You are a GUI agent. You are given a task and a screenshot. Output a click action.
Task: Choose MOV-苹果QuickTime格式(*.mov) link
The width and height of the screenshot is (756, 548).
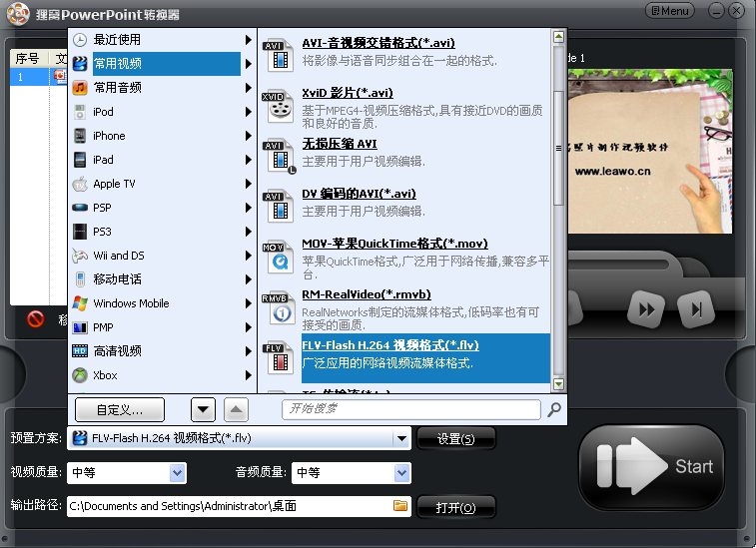(394, 244)
